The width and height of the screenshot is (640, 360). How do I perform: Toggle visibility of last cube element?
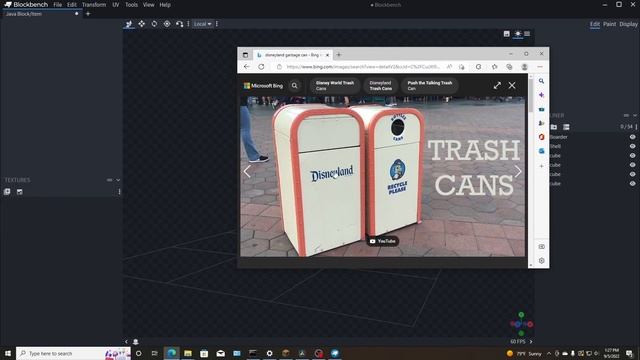click(632, 184)
